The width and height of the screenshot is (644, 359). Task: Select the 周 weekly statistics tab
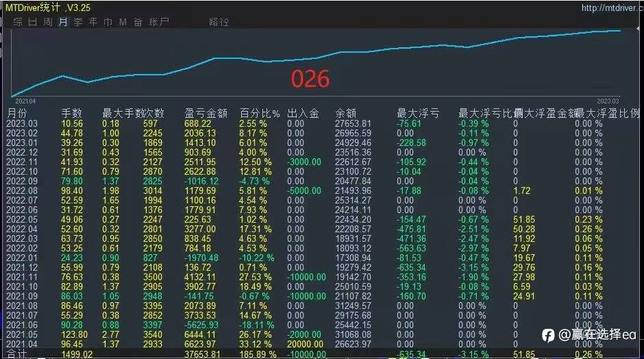[x=48, y=22]
